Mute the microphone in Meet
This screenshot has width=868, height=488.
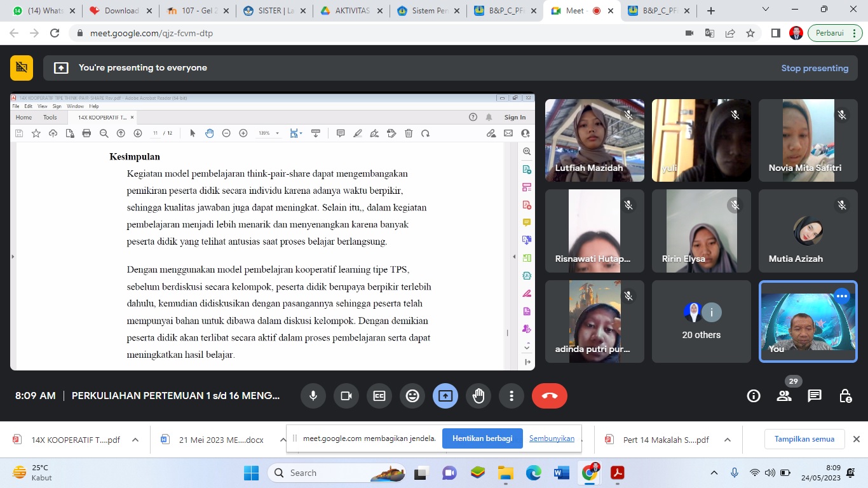(x=313, y=396)
